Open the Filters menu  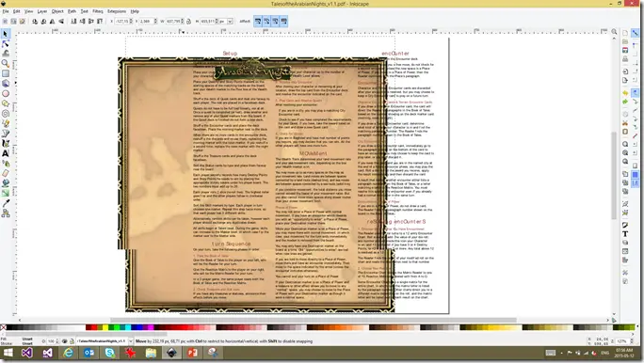pyautogui.click(x=98, y=11)
